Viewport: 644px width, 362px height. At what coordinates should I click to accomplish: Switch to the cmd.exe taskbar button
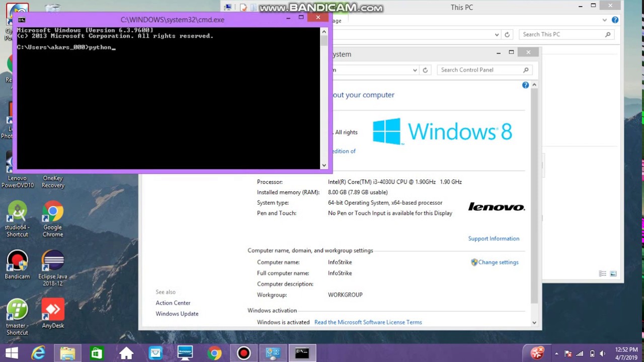(x=302, y=353)
